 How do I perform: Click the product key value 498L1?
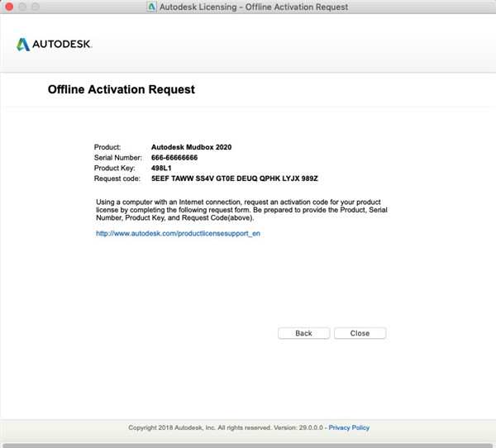162,168
